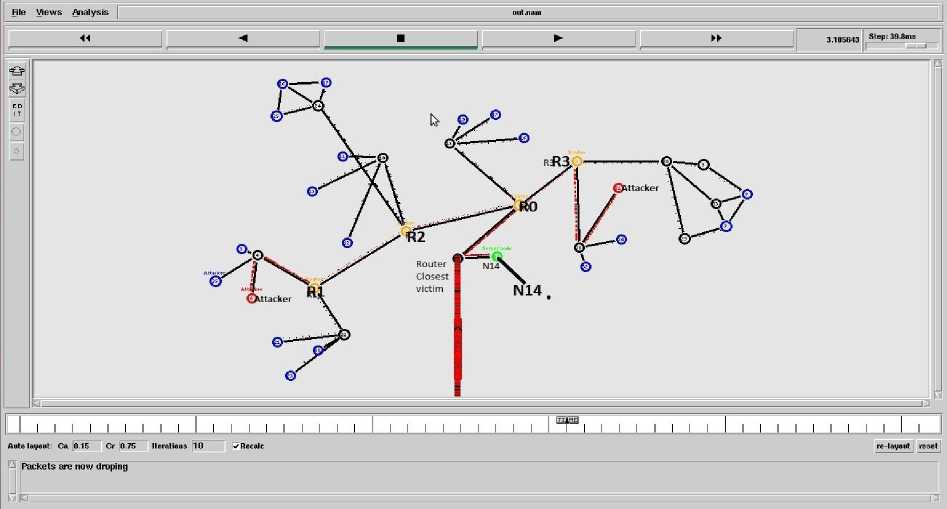The height and width of the screenshot is (509, 947).
Task: Edit the Cr value field 0.75
Action: (x=133, y=446)
